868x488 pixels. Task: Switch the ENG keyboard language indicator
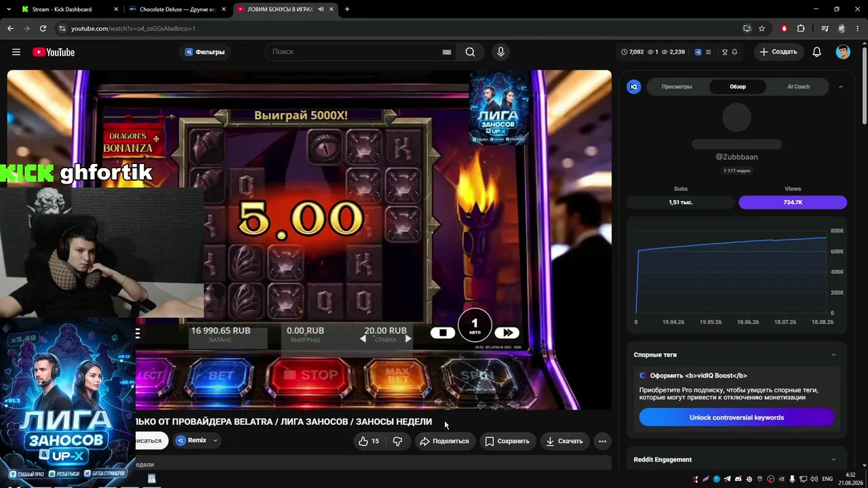point(827,479)
